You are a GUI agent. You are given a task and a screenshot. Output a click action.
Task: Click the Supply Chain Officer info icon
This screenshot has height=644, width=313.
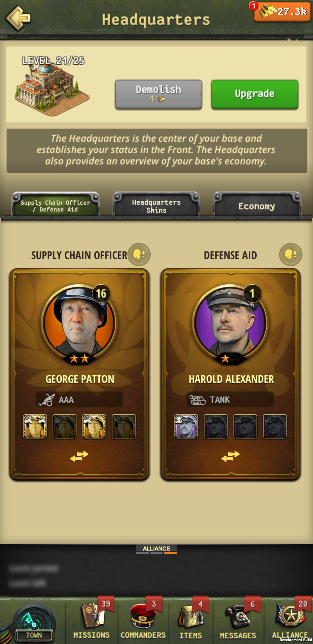point(139,254)
